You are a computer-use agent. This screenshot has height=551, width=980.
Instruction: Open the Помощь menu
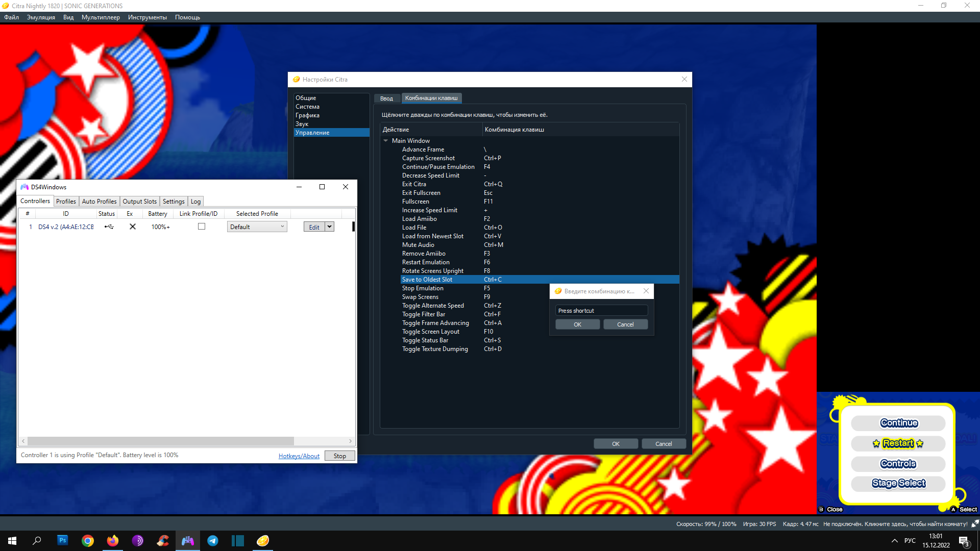187,17
